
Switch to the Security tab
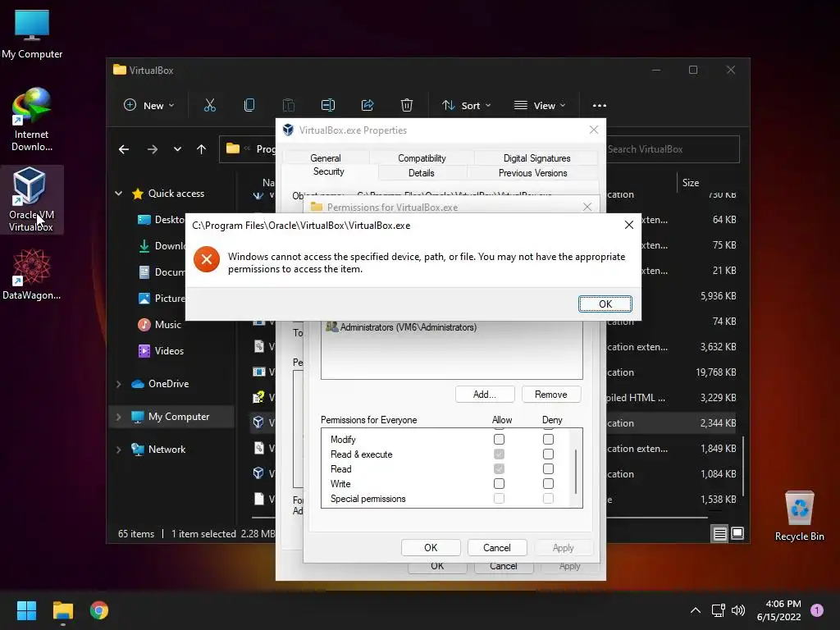328,171
